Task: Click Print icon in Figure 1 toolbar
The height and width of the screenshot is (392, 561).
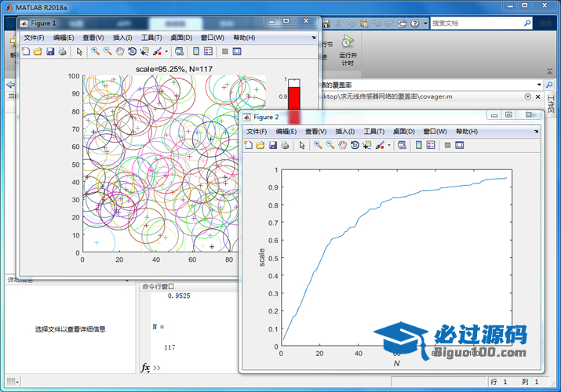Action: [63, 52]
